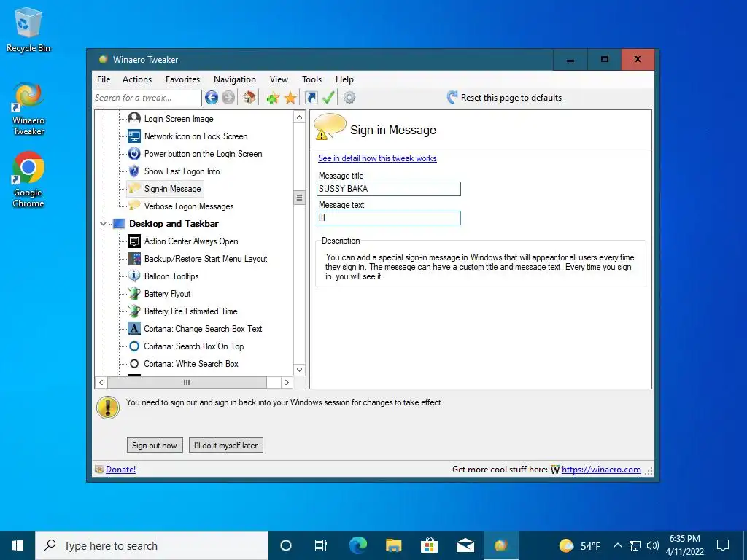Click Reset this page to defaults
The width and height of the screenshot is (747, 560).
505,98
